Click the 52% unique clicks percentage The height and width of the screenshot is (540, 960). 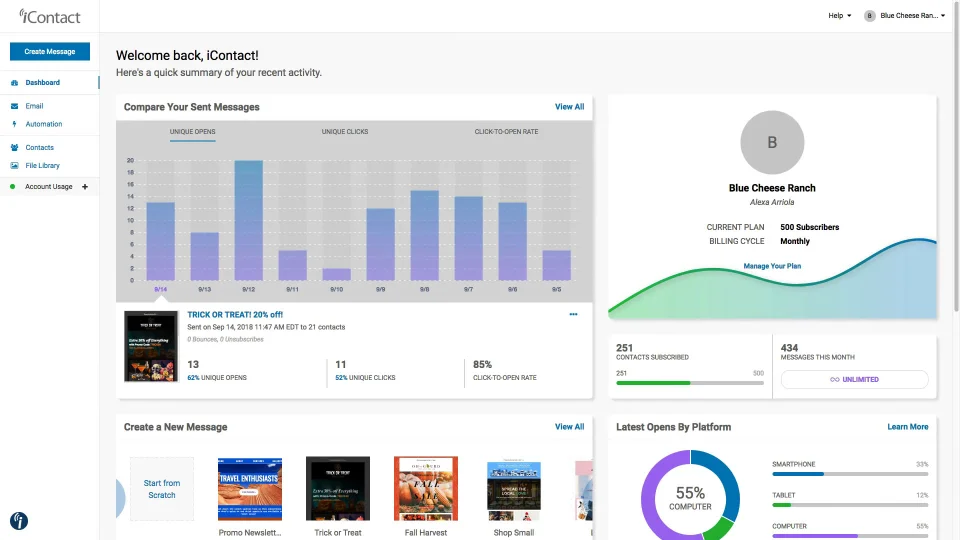tap(341, 378)
